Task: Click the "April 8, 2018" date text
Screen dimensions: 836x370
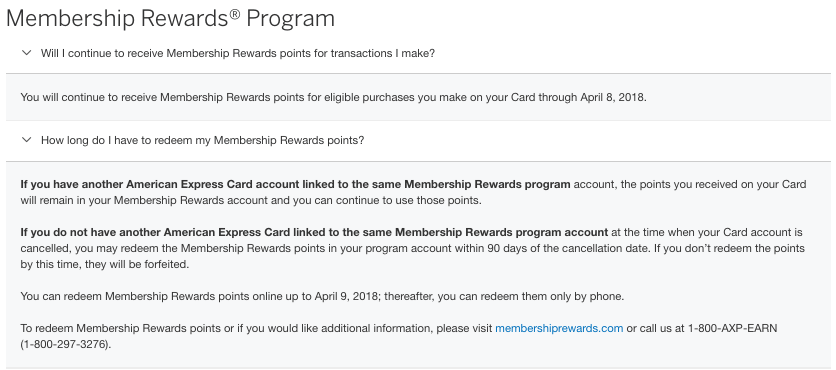Action: pos(613,98)
